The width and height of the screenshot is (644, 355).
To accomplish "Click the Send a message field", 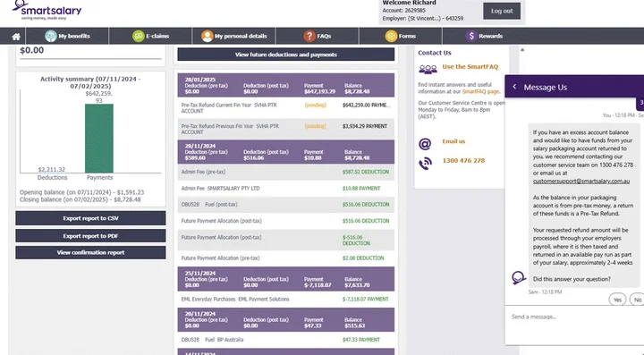I will (x=574, y=317).
